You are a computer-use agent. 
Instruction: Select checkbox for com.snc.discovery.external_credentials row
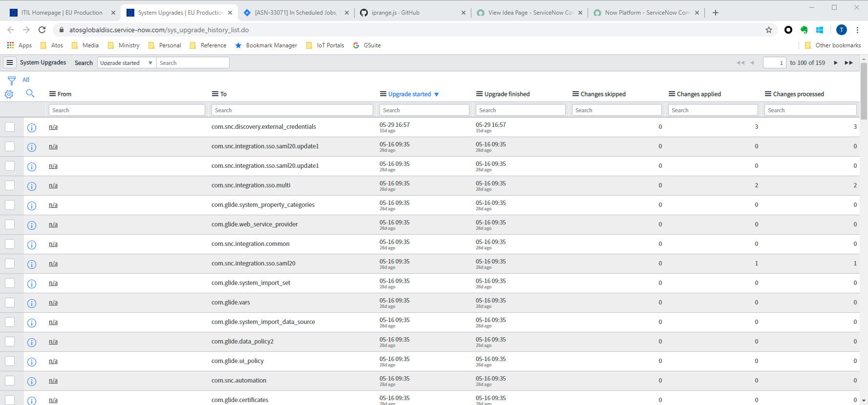pyautogui.click(x=10, y=127)
